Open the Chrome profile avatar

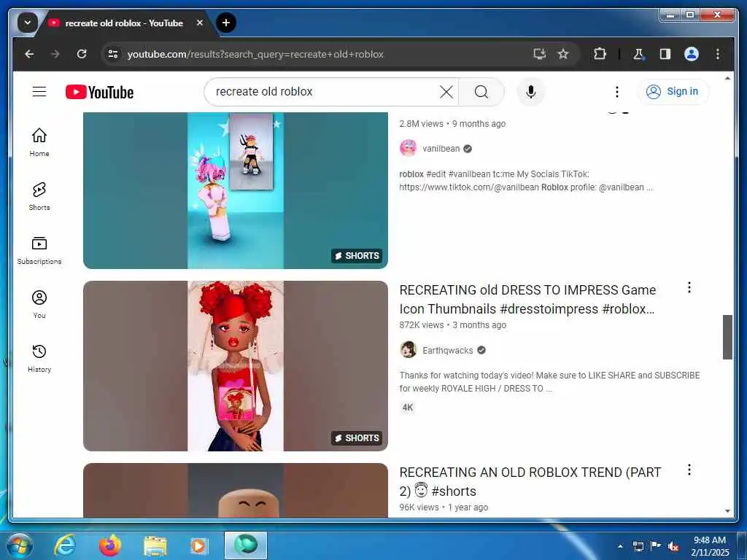[692, 54]
